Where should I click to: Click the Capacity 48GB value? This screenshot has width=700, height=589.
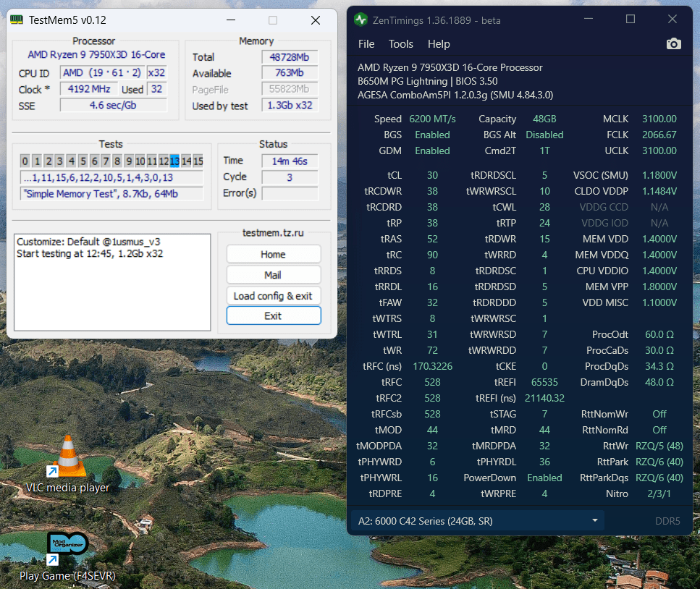click(544, 119)
